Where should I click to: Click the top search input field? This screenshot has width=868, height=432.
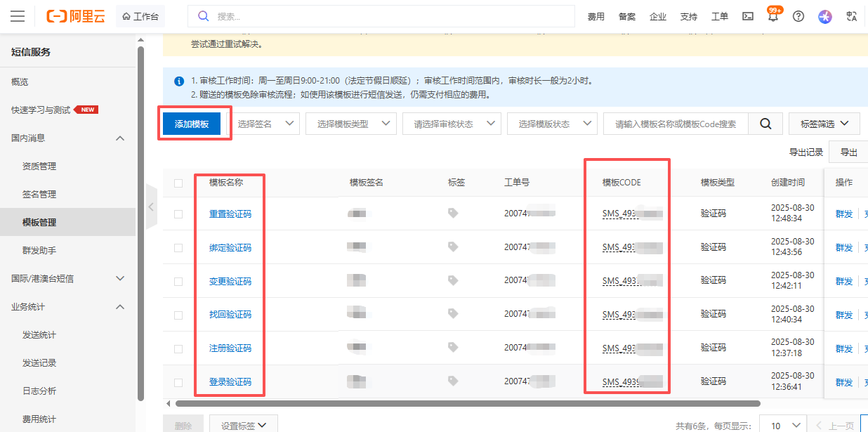click(379, 15)
